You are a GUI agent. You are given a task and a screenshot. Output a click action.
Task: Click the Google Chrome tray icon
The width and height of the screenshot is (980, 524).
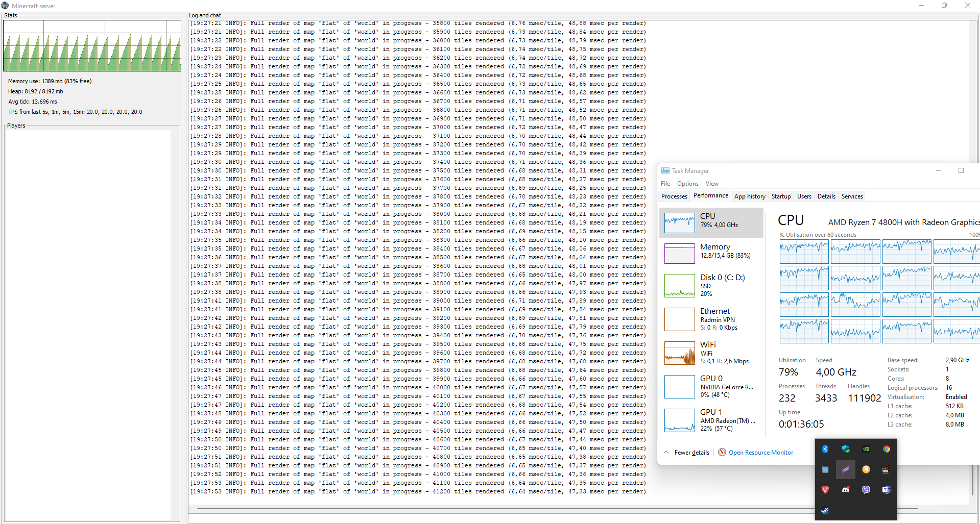coord(886,449)
